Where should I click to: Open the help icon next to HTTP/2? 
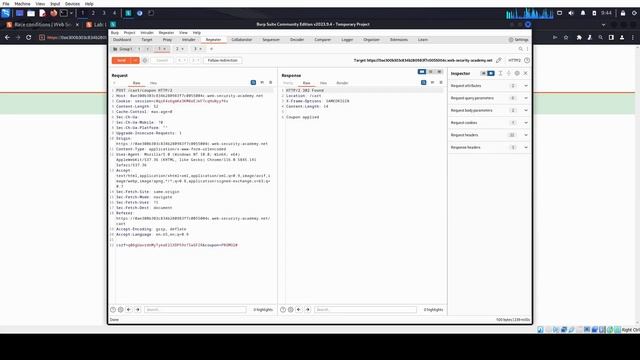[527, 60]
